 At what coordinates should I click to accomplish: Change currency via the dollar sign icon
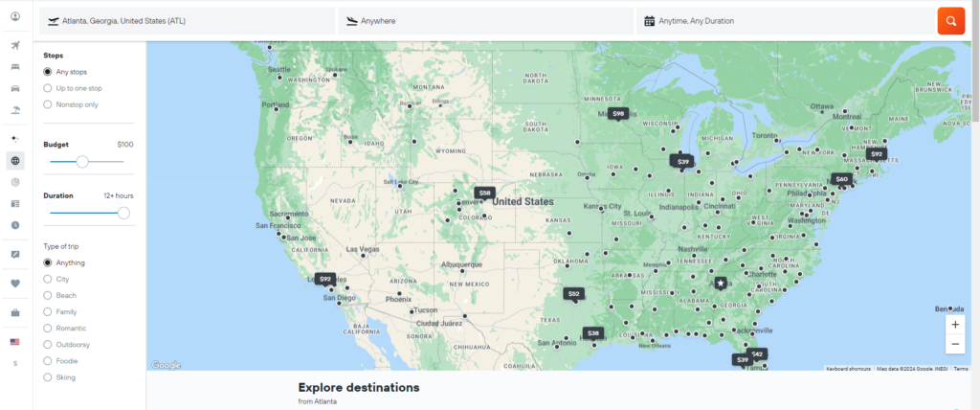coord(15,363)
